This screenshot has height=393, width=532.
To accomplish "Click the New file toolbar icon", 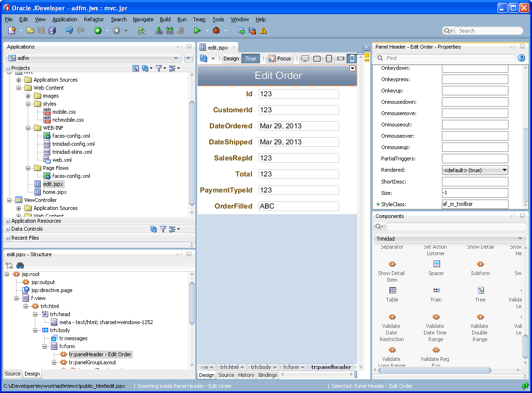I will tap(12, 31).
